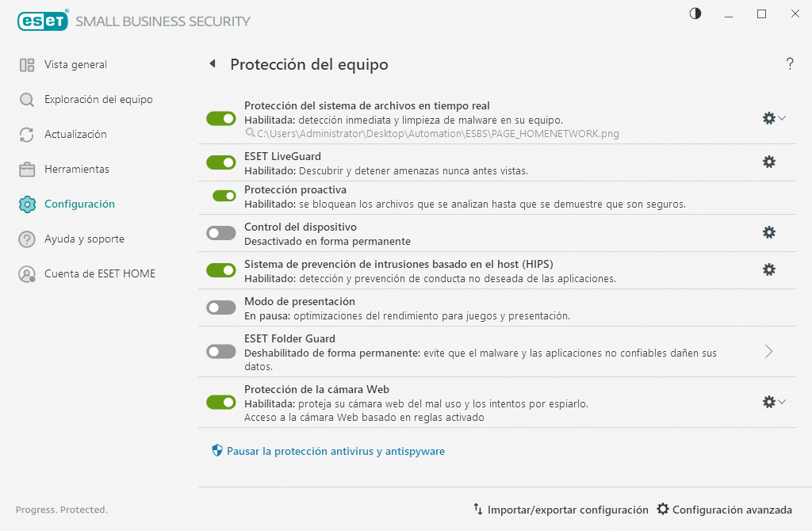Image resolution: width=812 pixels, height=531 pixels.
Task: Click the HIPS settings gear icon
Action: tap(768, 269)
